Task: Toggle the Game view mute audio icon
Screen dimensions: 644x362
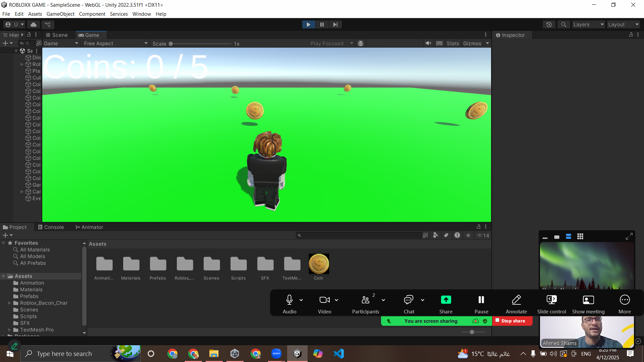Action: [x=428, y=43]
